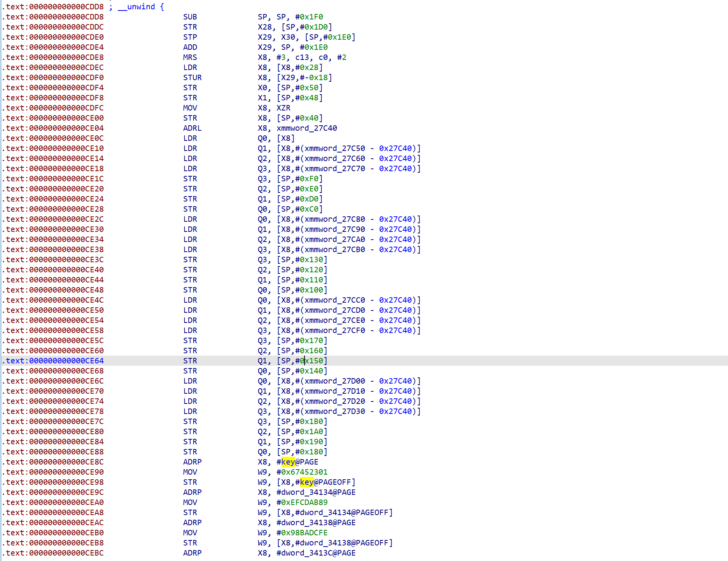This screenshot has height=561, width=728.
Task: Select the XZR operand in the MOV instruction
Action: (x=283, y=108)
